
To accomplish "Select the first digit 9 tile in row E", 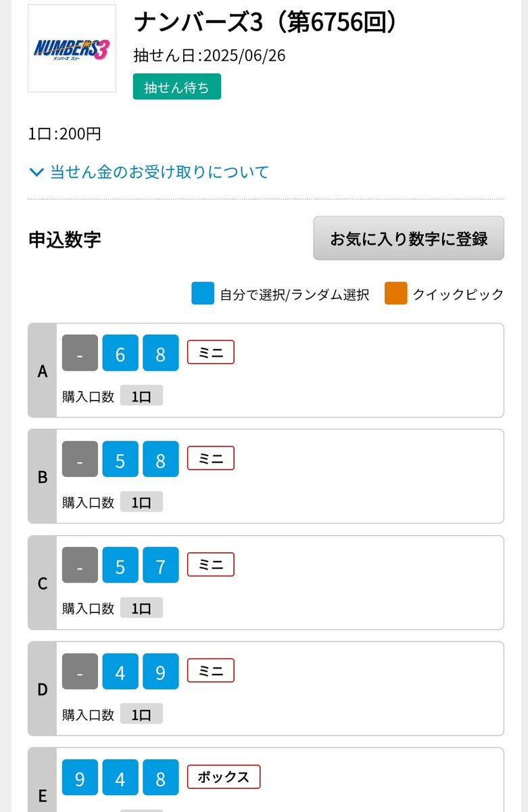I will point(80,777).
